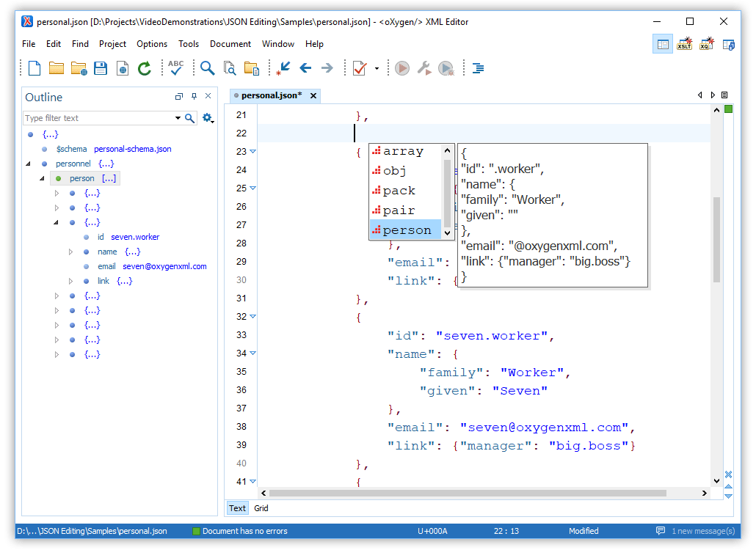This screenshot has height=550, width=756.
Task: Reload the document with the green arrow
Action: [144, 68]
